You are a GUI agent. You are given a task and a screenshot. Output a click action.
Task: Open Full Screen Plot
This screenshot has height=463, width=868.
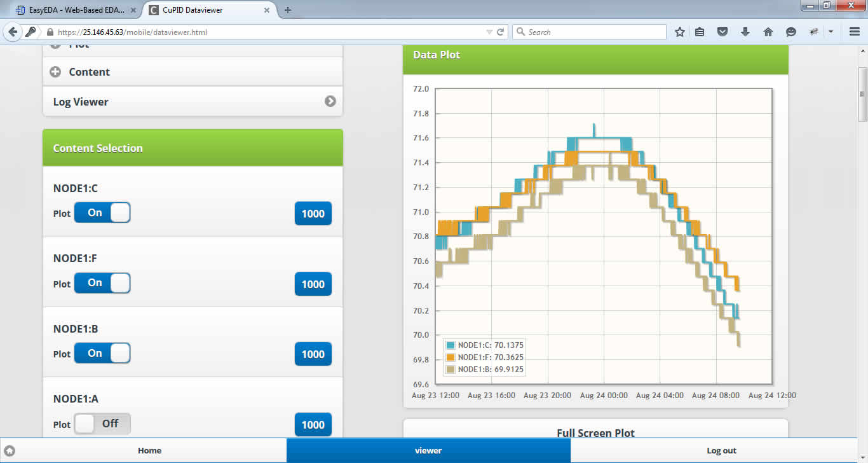(595, 433)
